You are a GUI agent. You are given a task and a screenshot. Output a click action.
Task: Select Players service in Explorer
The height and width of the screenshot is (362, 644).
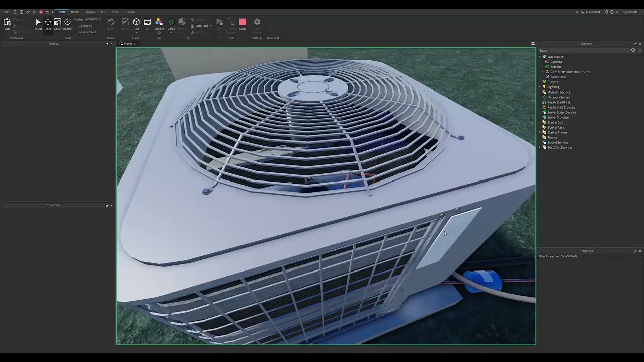pos(553,82)
